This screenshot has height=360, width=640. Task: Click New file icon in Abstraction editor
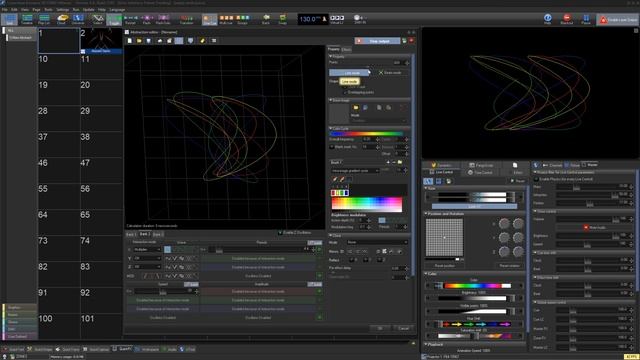[130, 41]
